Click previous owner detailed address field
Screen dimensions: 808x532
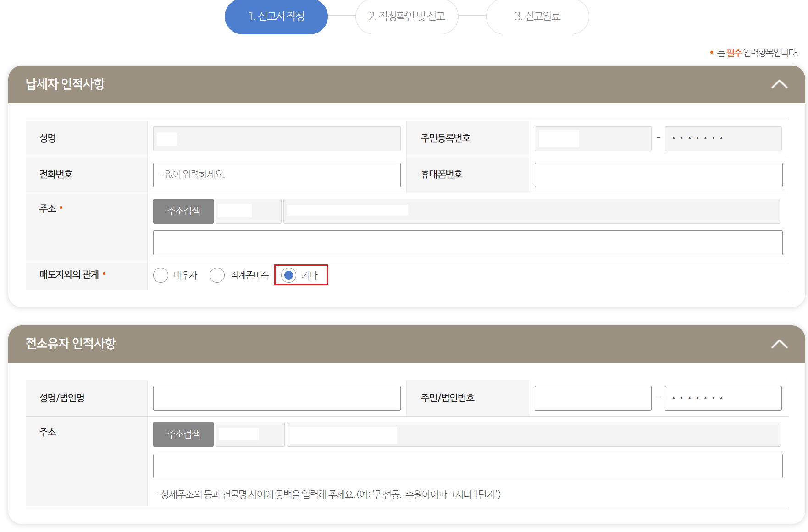point(468,466)
